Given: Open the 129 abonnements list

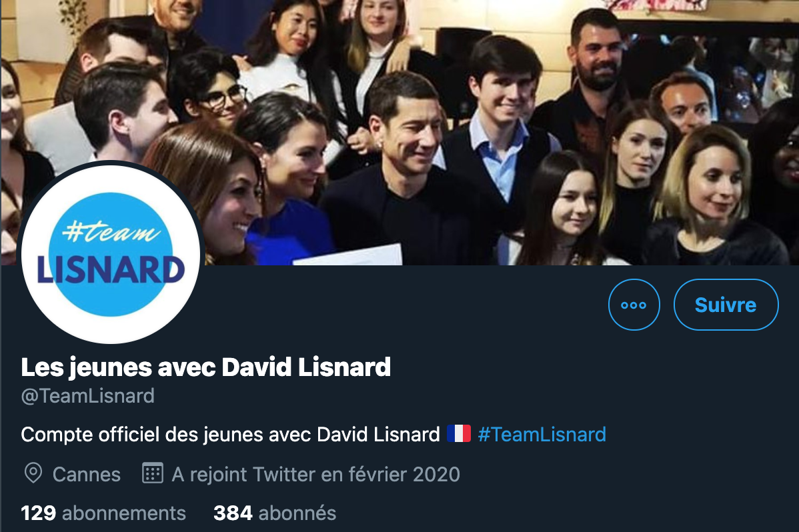Looking at the screenshot, I should tap(103, 513).
